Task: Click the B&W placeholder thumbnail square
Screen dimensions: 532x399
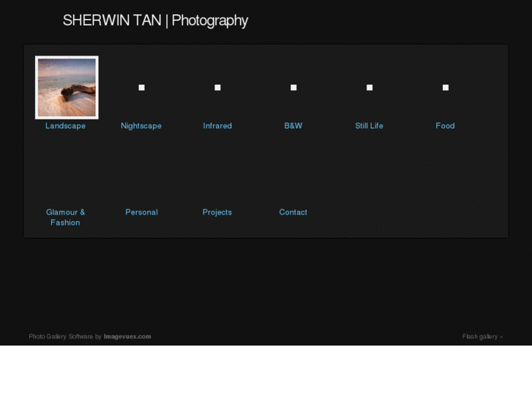Action: [x=293, y=88]
